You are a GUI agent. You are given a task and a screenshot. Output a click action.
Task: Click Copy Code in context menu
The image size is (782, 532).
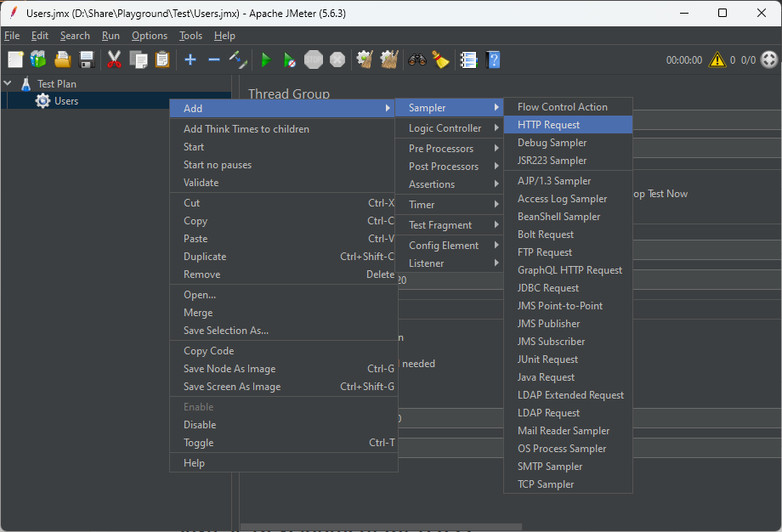[x=284, y=351]
